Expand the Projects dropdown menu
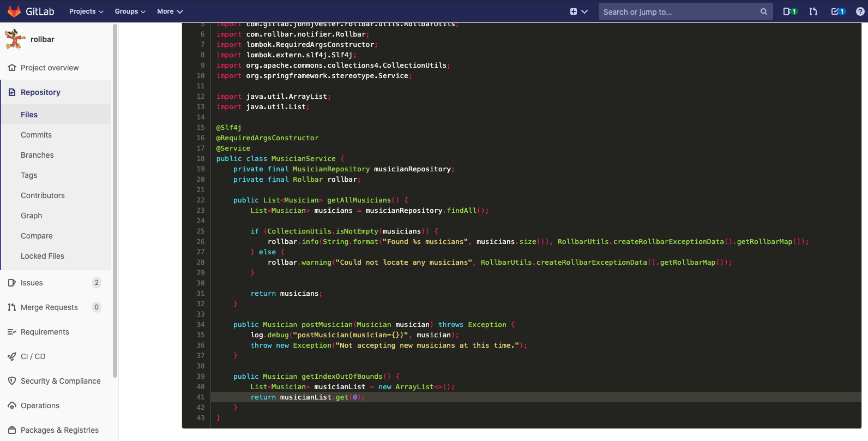Image resolution: width=868 pixels, height=441 pixels. click(x=86, y=11)
